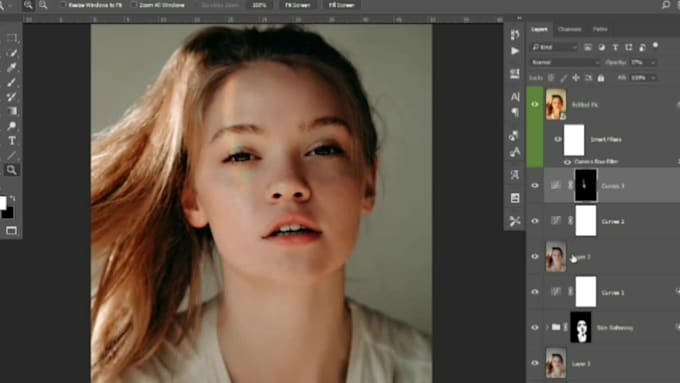Click the 100% zoom button

pos(259,5)
